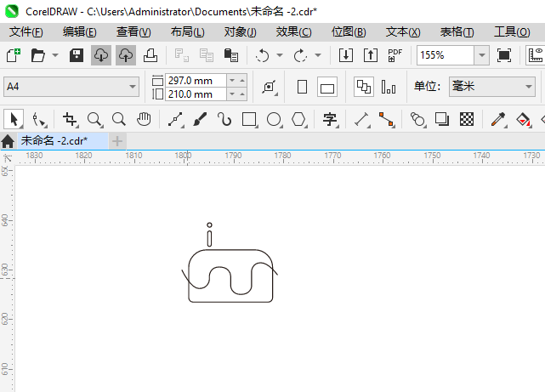Switch page to landscape orientation
The image size is (545, 392).
[x=327, y=87]
